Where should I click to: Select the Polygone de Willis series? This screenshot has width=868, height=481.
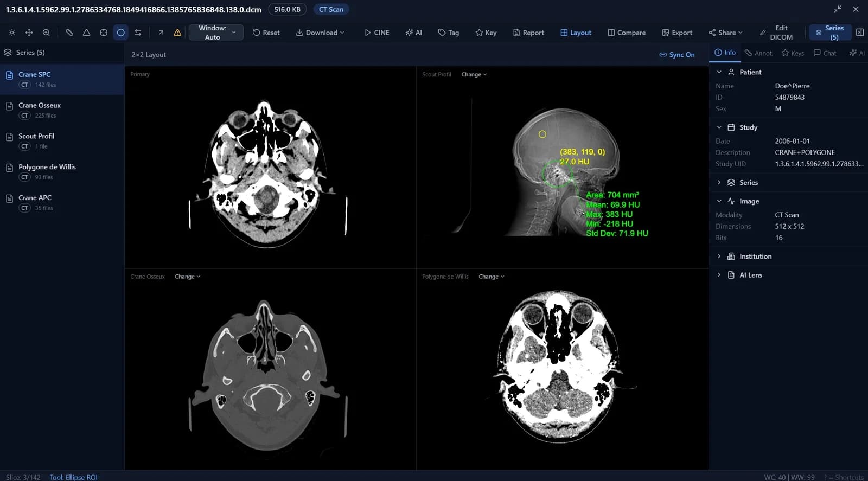[62, 172]
